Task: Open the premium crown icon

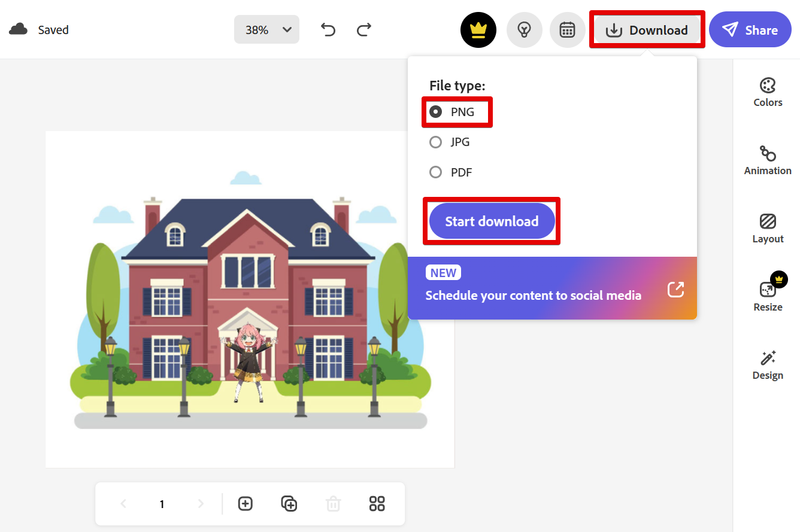Action: coord(478,30)
